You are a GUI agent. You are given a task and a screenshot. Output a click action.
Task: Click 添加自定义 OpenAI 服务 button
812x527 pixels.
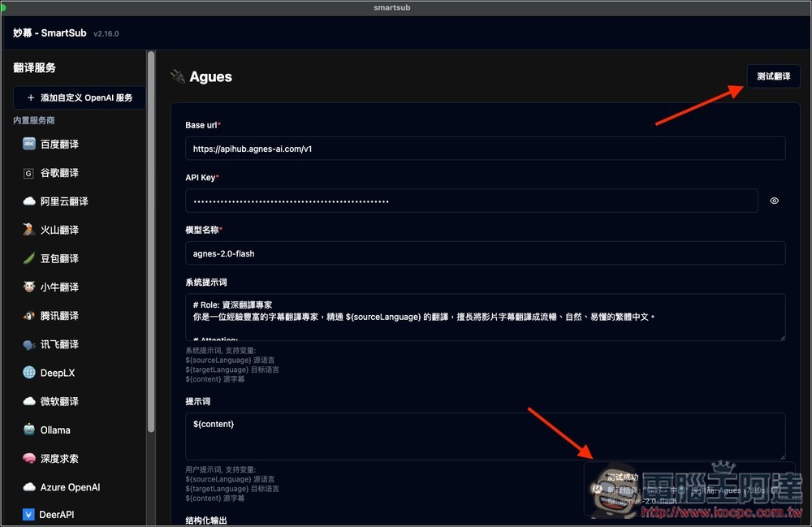pyautogui.click(x=80, y=97)
